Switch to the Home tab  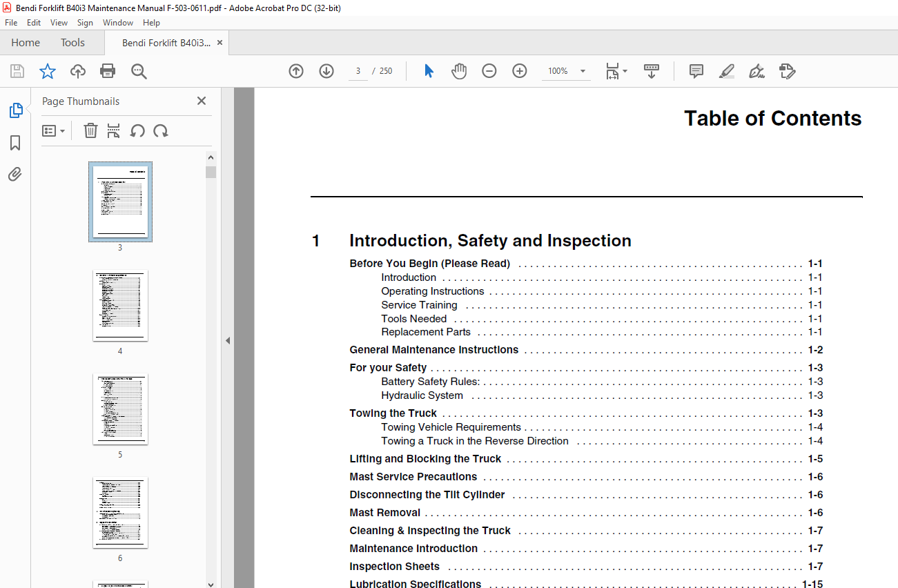click(26, 43)
